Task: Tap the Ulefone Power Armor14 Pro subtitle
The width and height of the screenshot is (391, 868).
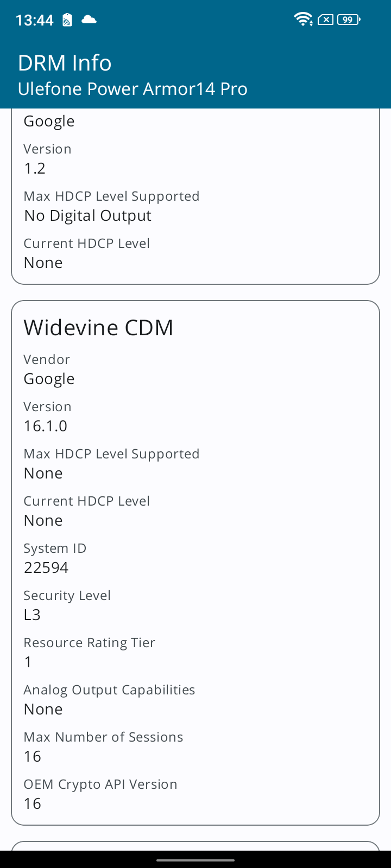Action: tap(133, 89)
